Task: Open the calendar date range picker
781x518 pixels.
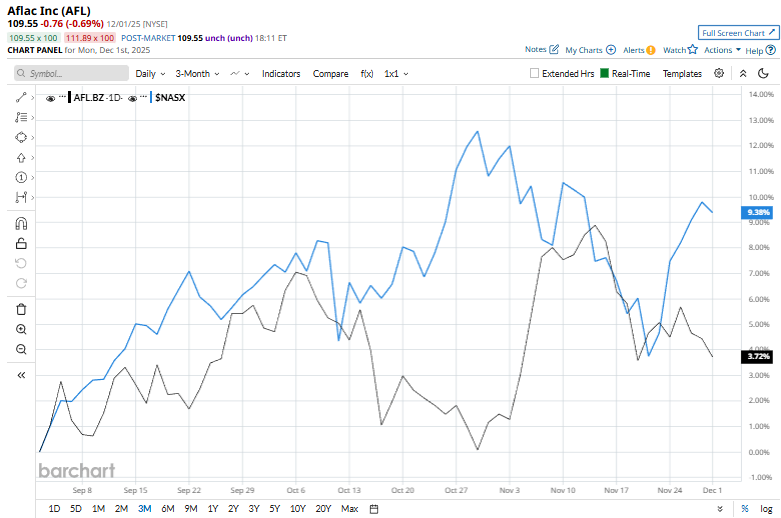Action: pyautogui.click(x=374, y=509)
